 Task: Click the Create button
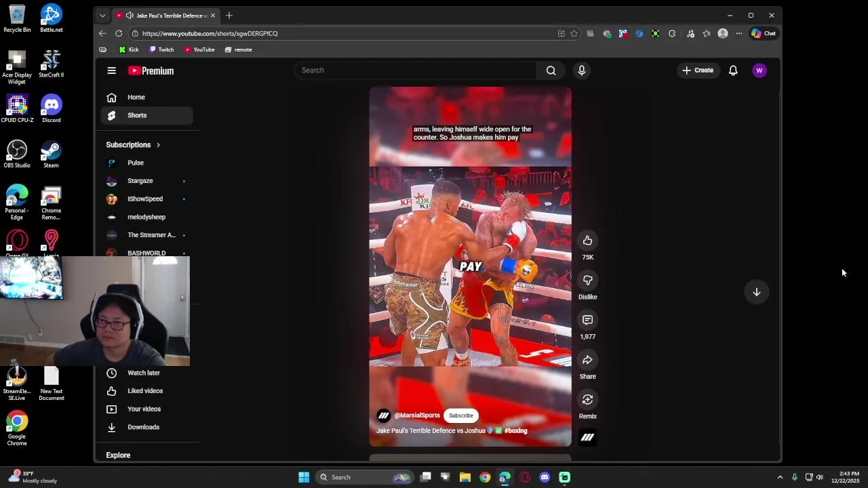point(698,70)
